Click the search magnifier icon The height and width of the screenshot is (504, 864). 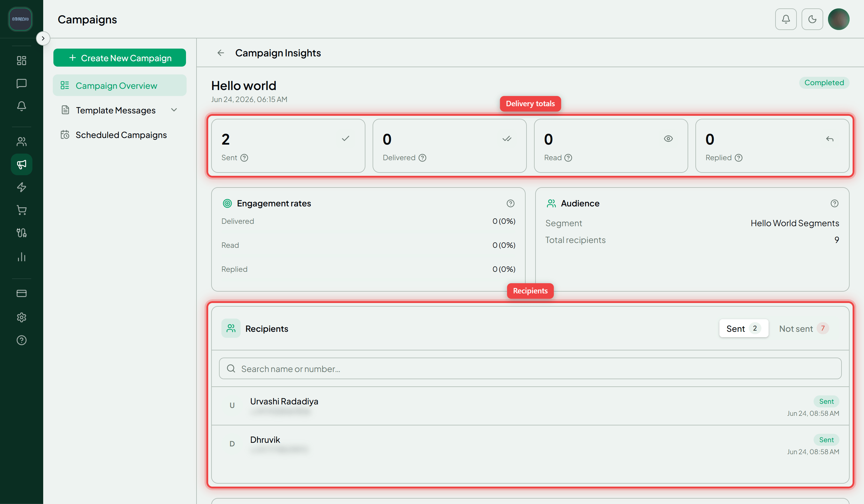pyautogui.click(x=231, y=369)
